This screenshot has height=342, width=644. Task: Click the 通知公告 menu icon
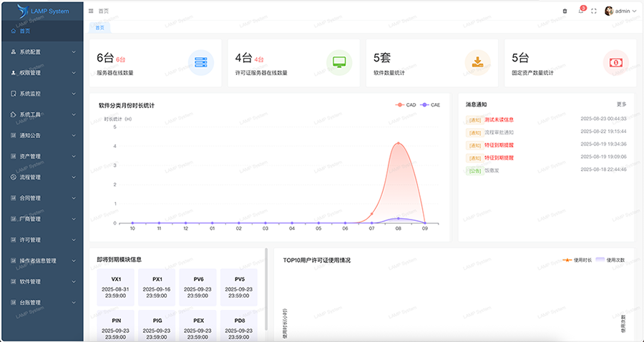pyautogui.click(x=14, y=135)
